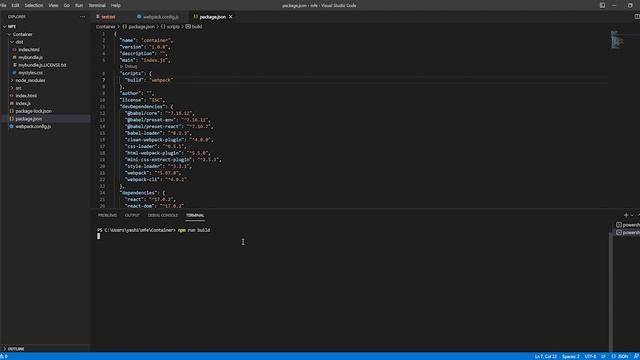
Task: Open the Terminal menu in menu bar
Action: [97, 5]
